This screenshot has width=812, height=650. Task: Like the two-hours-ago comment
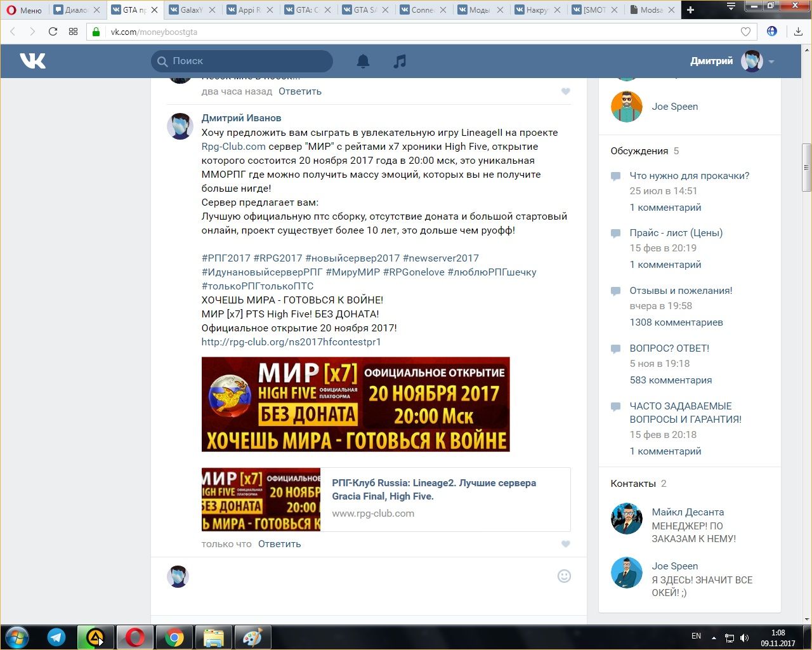pyautogui.click(x=566, y=91)
